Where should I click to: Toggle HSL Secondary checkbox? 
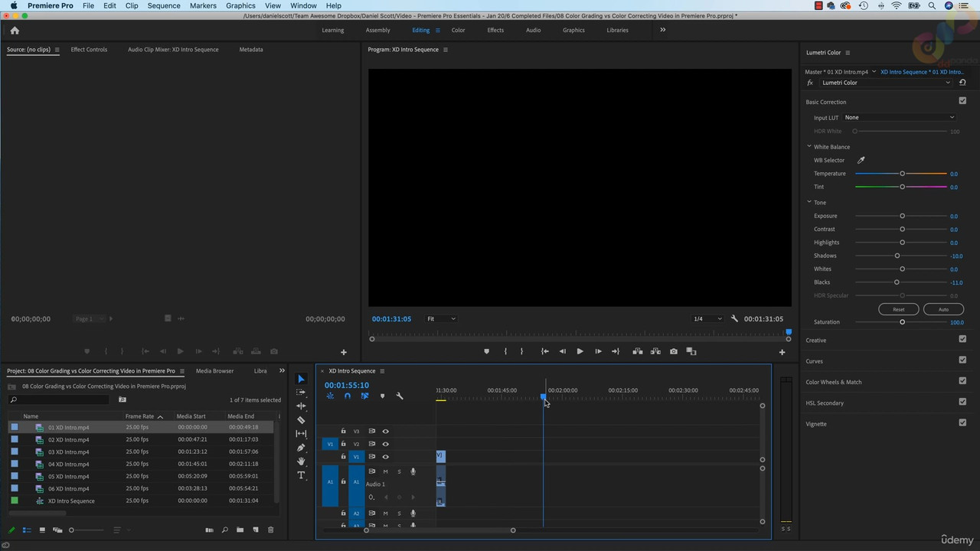click(962, 401)
